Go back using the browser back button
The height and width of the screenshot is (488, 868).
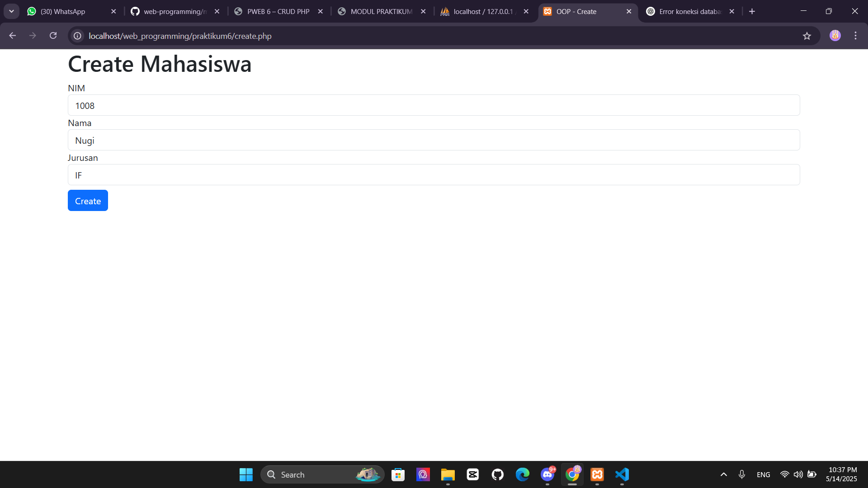tap(12, 35)
